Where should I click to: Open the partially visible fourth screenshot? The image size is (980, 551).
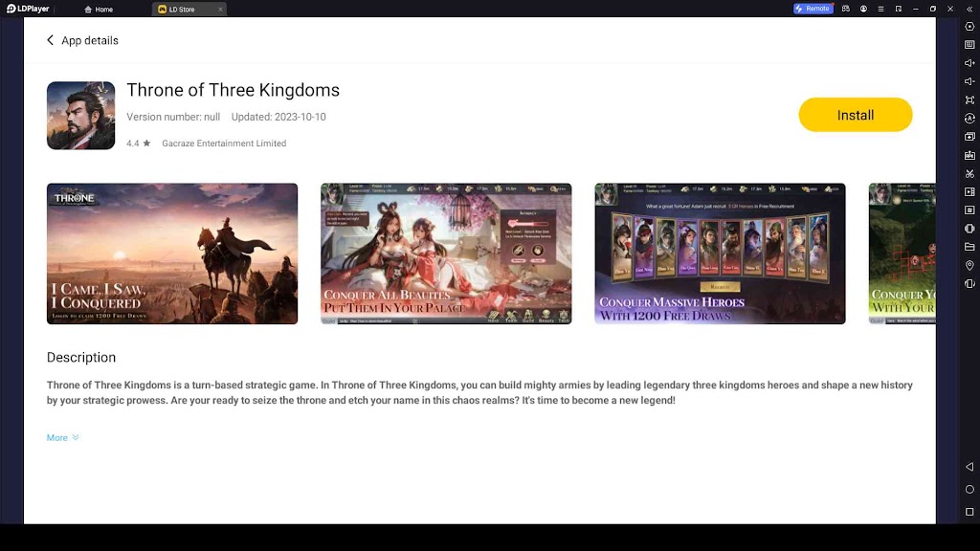click(902, 253)
